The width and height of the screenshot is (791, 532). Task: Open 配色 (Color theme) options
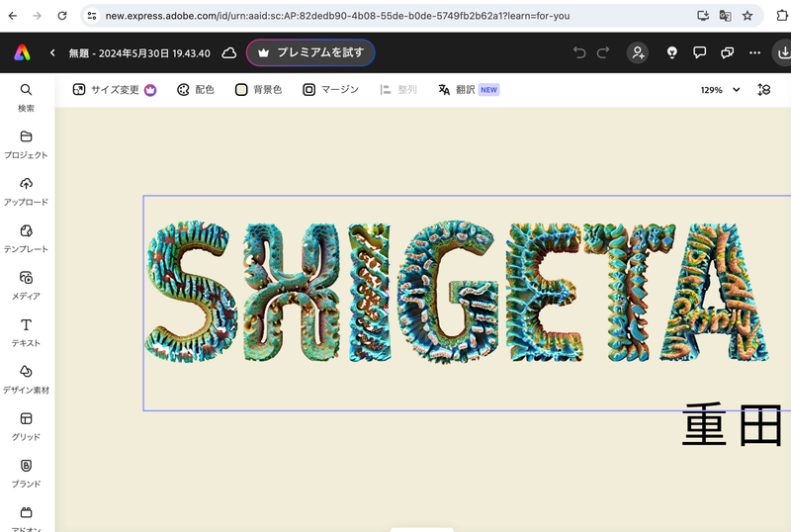click(196, 90)
